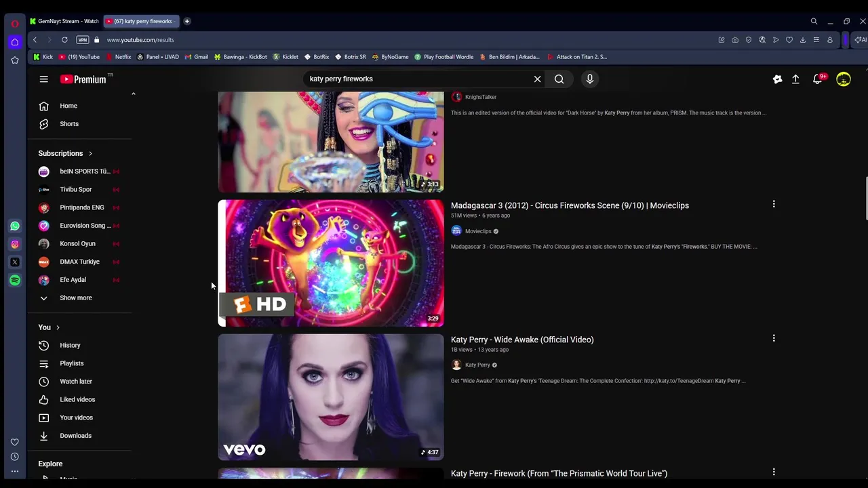Open the Gmail bookmark
Image resolution: width=868 pixels, height=488 pixels.
(x=196, y=57)
